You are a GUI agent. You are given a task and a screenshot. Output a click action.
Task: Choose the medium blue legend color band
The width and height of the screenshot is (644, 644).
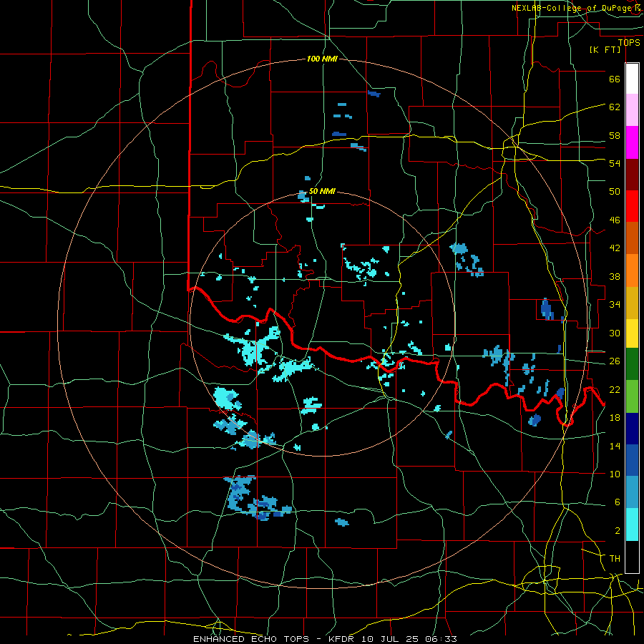(632, 460)
